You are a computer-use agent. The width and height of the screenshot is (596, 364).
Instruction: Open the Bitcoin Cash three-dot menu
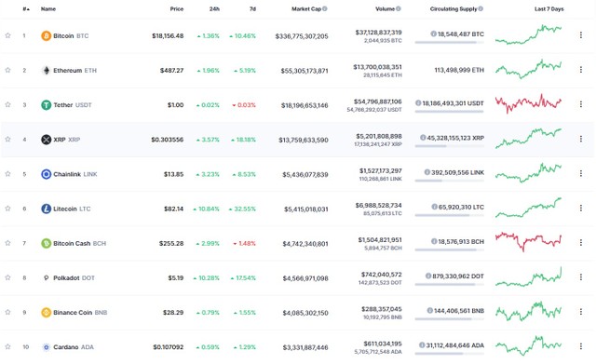tap(581, 242)
